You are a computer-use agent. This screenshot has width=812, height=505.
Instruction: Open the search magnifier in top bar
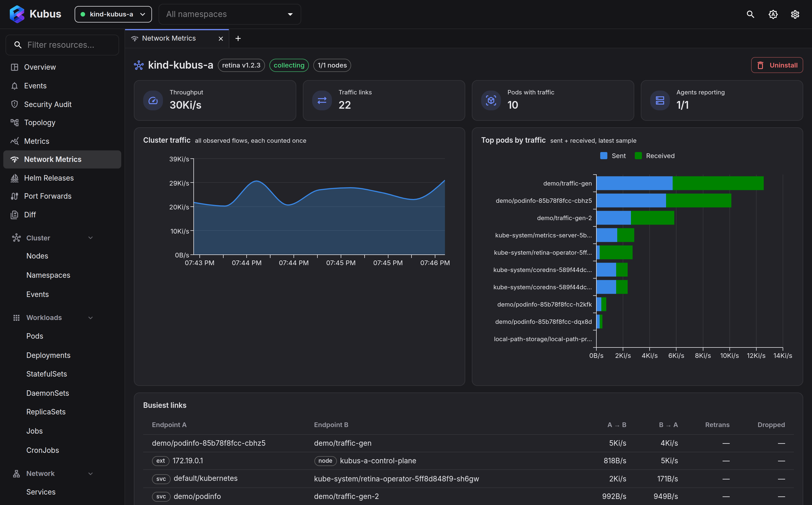(x=750, y=14)
